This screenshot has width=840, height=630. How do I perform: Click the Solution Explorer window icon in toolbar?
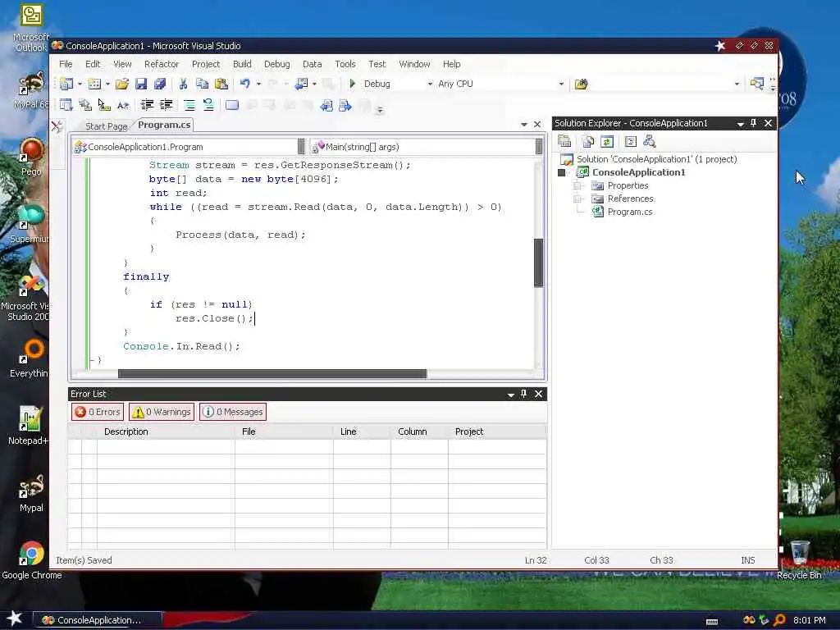coord(757,84)
